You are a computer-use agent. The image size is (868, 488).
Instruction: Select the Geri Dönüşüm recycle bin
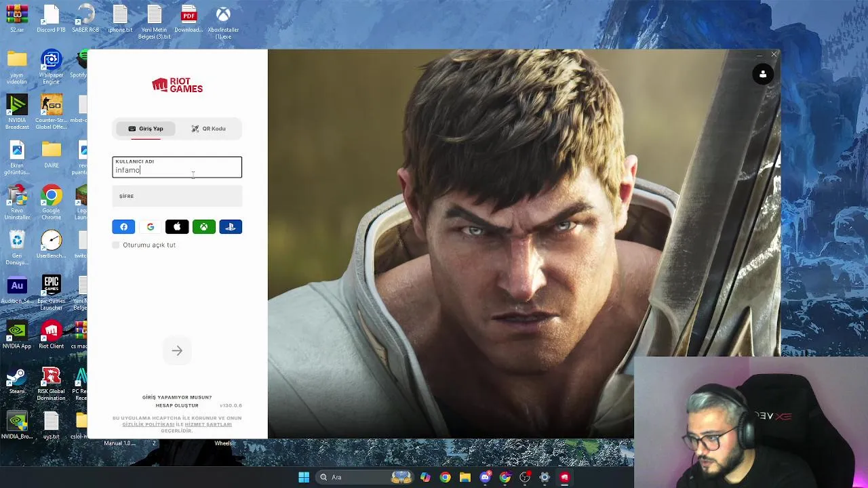17,248
